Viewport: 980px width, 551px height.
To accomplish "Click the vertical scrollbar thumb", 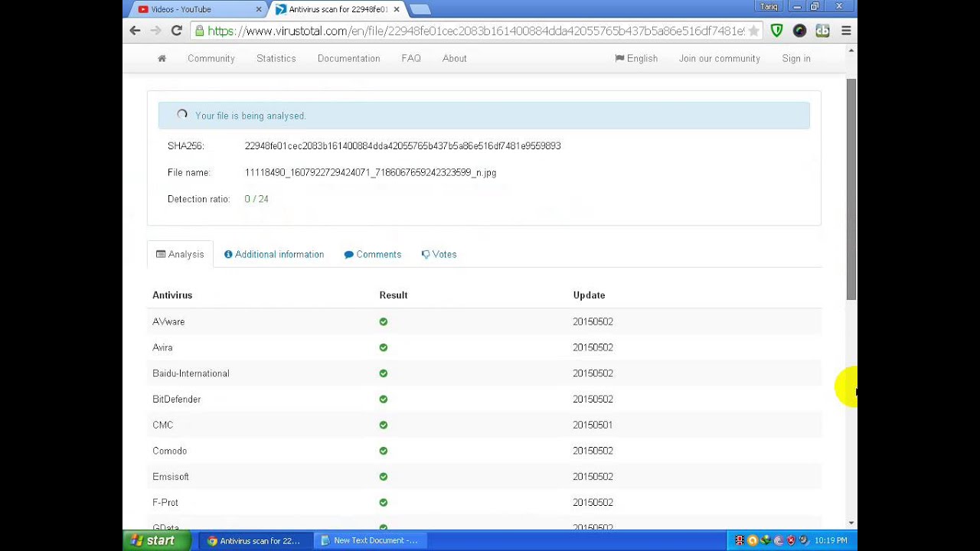I will pyautogui.click(x=851, y=189).
